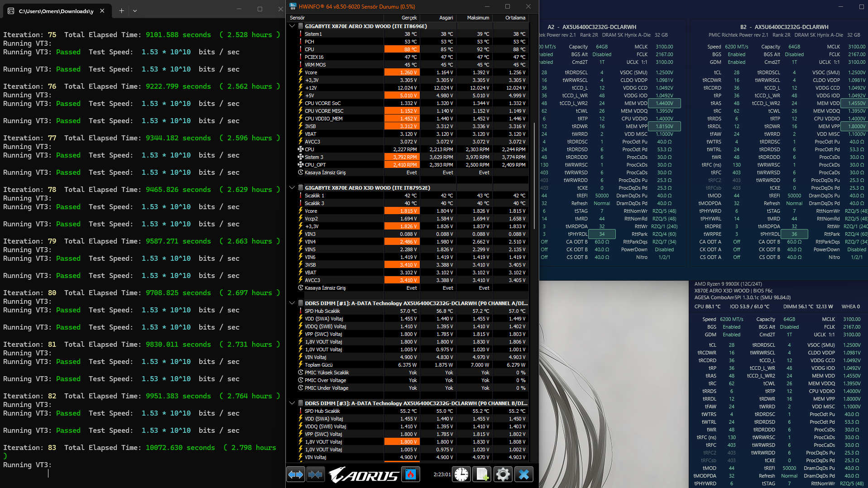Click the Ortalama column header
This screenshot has width=868, height=488.
click(x=510, y=18)
